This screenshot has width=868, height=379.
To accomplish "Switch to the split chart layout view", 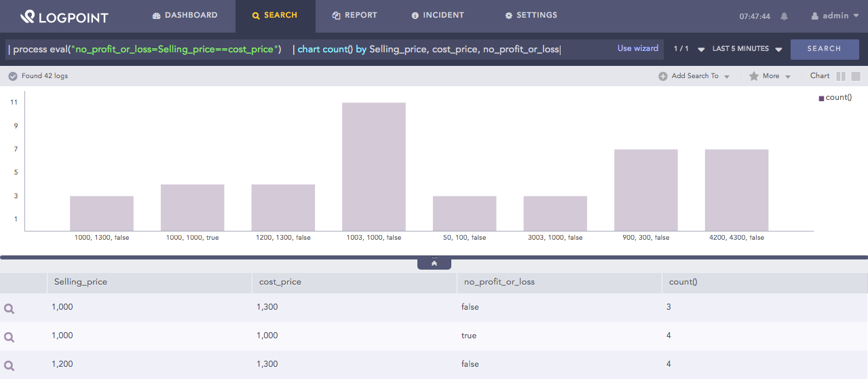I will (x=841, y=77).
